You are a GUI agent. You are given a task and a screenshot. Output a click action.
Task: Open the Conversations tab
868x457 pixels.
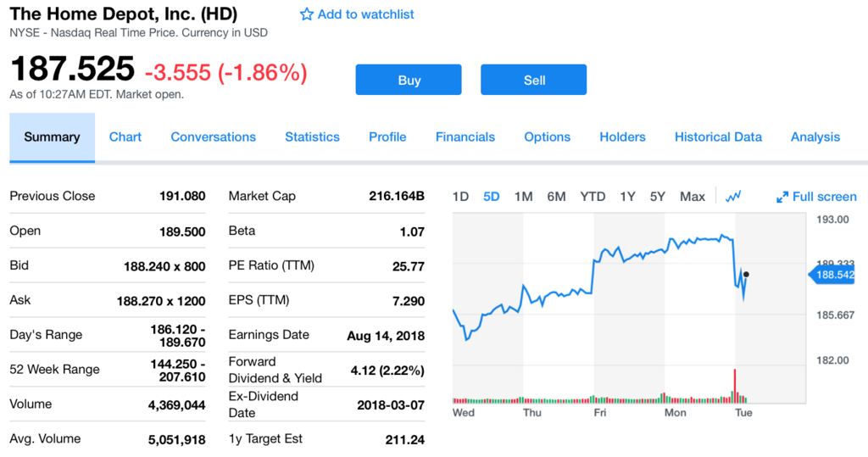[x=213, y=137]
